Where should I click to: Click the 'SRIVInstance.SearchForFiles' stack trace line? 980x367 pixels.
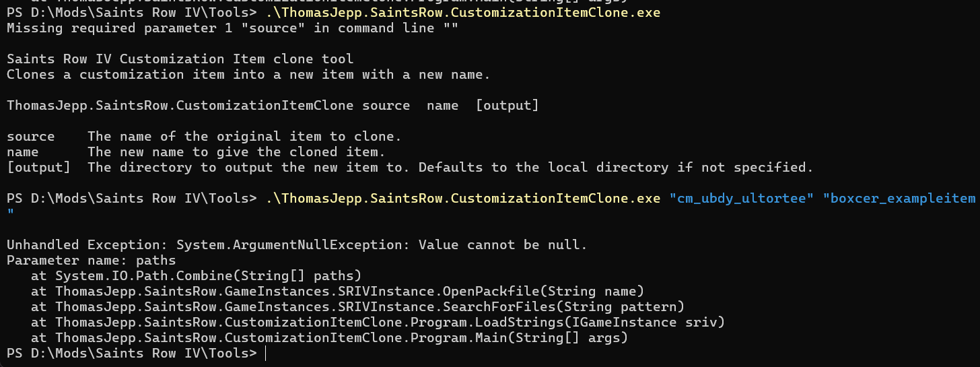(x=357, y=307)
